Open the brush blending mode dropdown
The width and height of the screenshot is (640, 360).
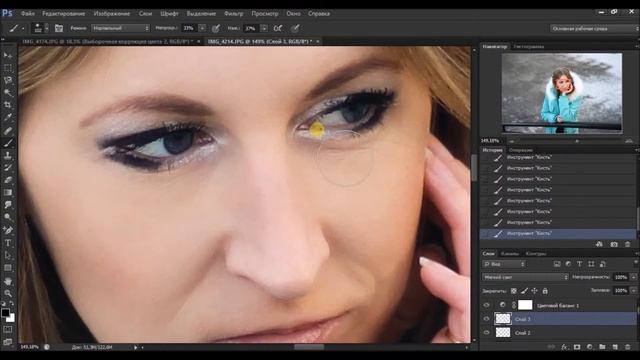click(120, 28)
